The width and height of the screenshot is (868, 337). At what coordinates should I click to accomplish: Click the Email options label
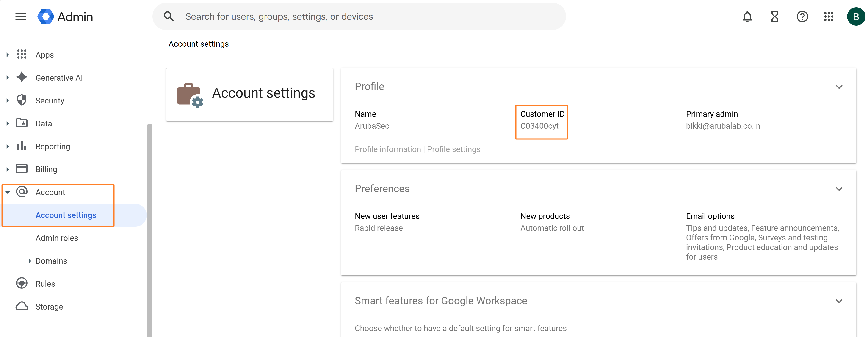pyautogui.click(x=710, y=216)
